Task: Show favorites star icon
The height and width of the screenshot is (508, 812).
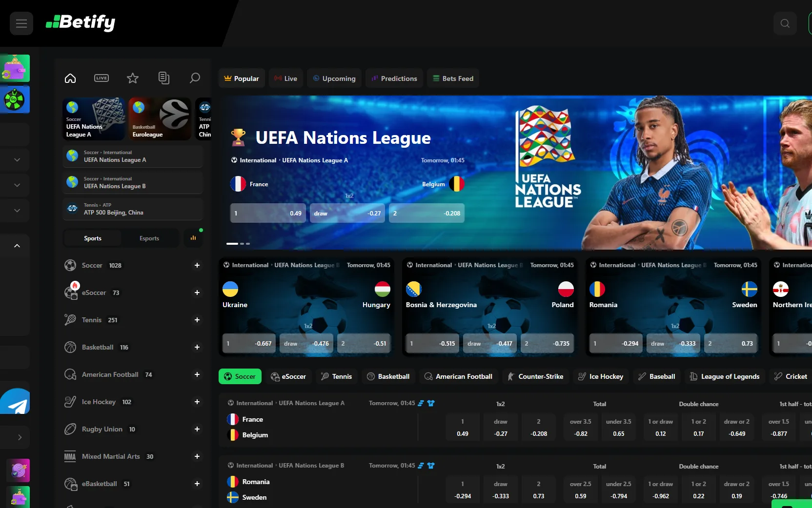Action: tap(133, 78)
